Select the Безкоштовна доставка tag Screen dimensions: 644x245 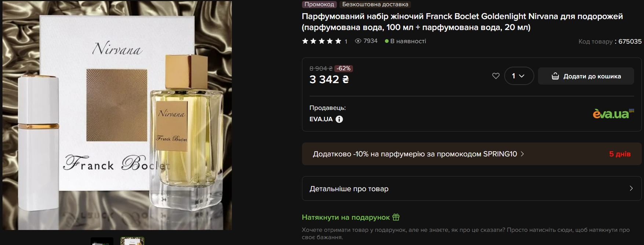pos(375,4)
